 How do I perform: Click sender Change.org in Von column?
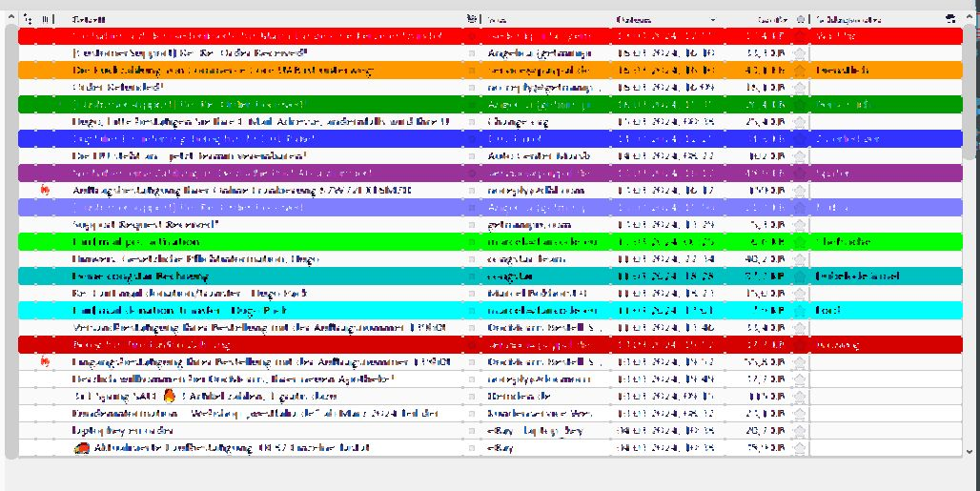(518, 122)
